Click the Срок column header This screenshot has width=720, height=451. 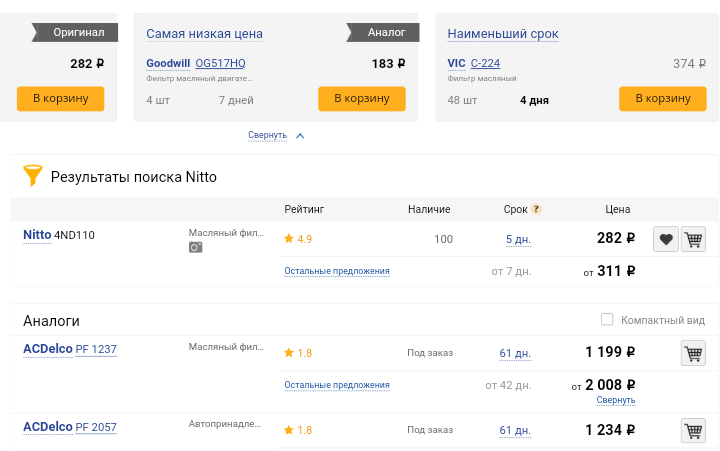[x=515, y=209]
